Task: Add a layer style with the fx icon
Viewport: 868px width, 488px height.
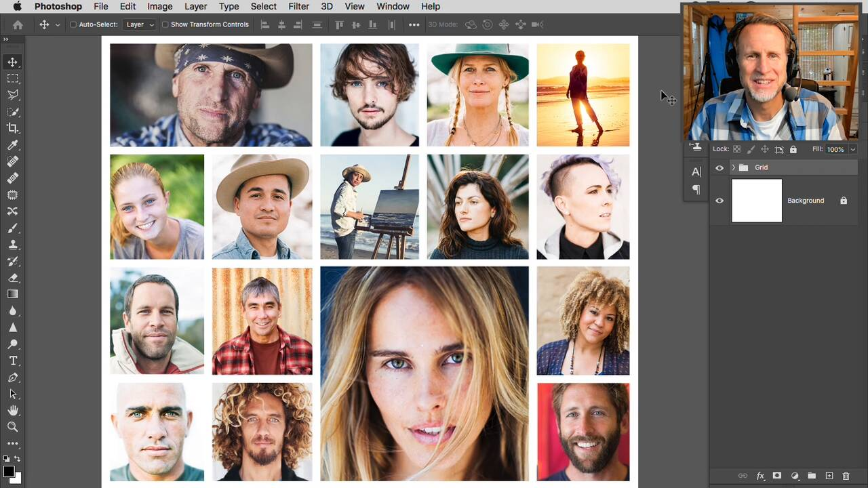Action: tap(760, 476)
